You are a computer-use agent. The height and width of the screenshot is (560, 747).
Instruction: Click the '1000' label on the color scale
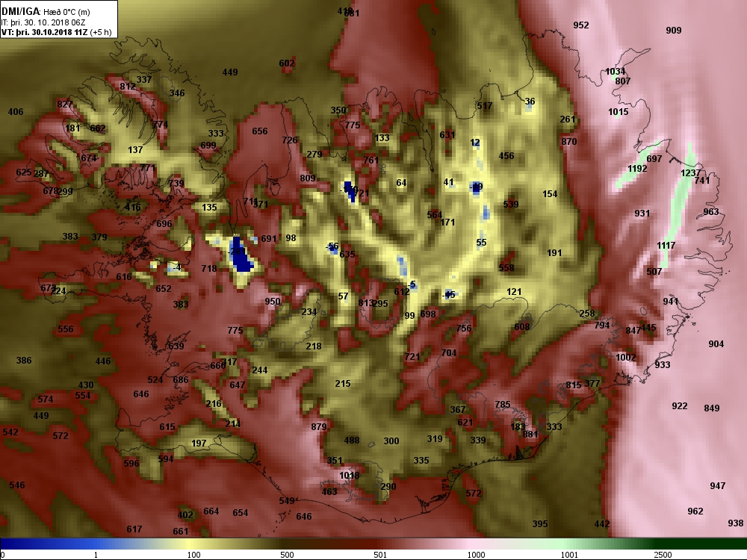coord(476,555)
